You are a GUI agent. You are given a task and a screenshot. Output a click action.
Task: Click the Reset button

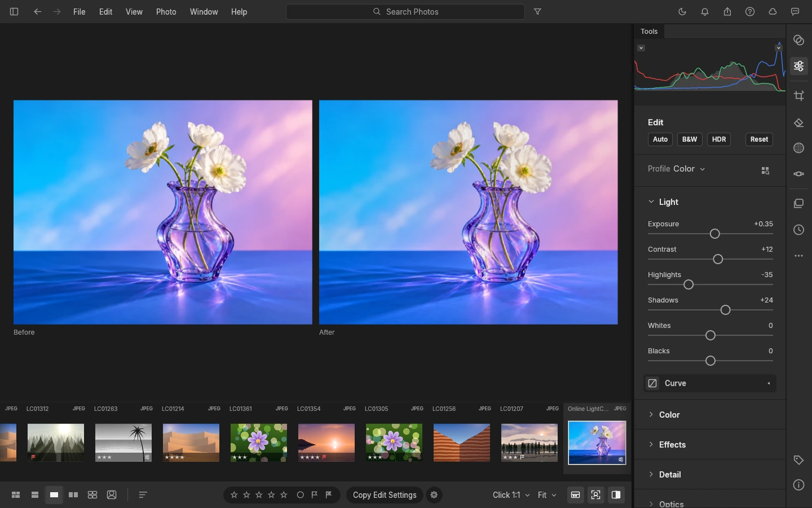coord(759,139)
